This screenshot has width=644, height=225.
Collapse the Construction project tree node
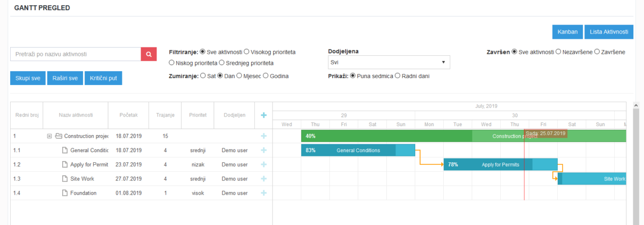click(x=49, y=136)
